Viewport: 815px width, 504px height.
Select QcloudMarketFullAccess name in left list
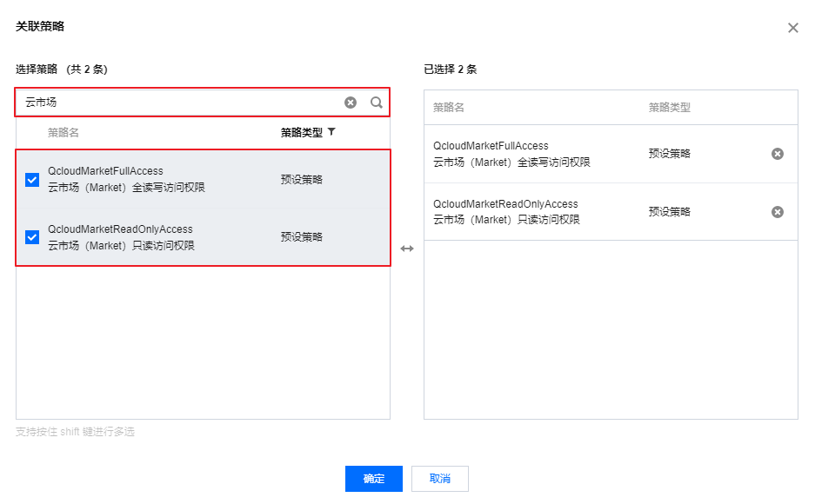(105, 171)
